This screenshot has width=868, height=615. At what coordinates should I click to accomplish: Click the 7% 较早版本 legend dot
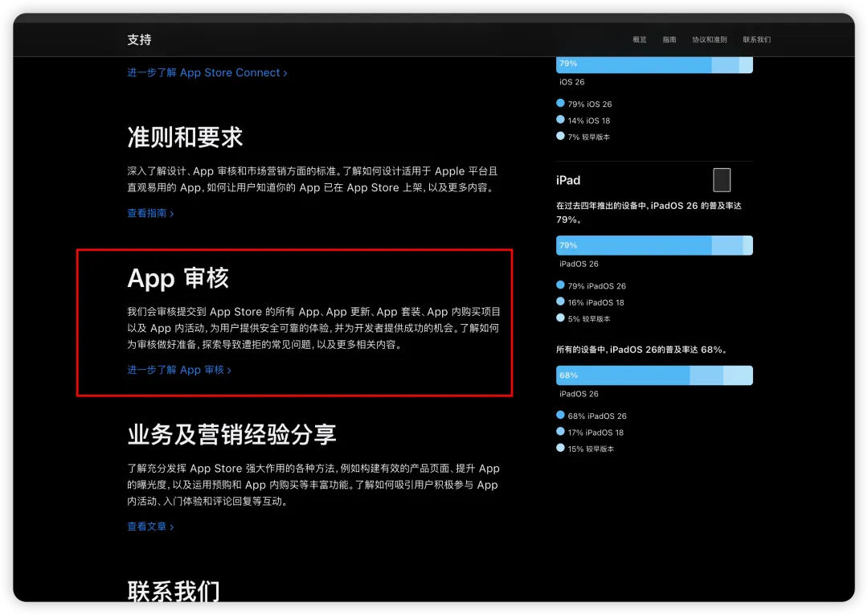tap(560, 136)
